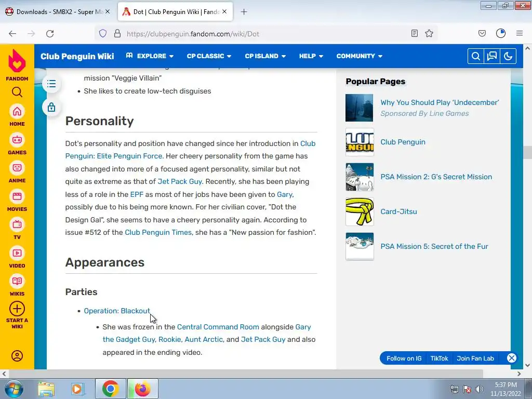Search the wiki with magnifier button
The width and height of the screenshot is (532, 399).
click(x=476, y=56)
